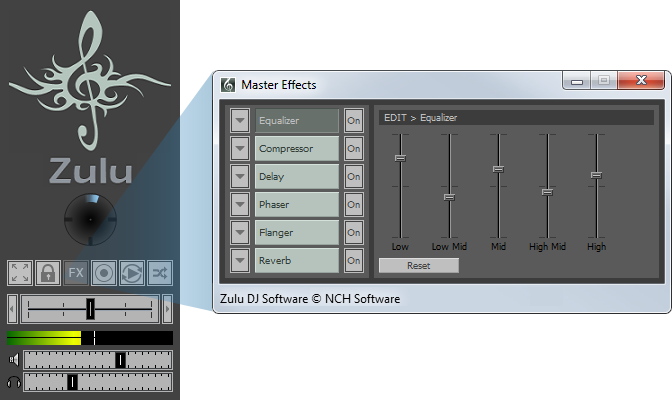672x400 pixels.
Task: Toggle the Phaser On button
Action: click(x=354, y=205)
